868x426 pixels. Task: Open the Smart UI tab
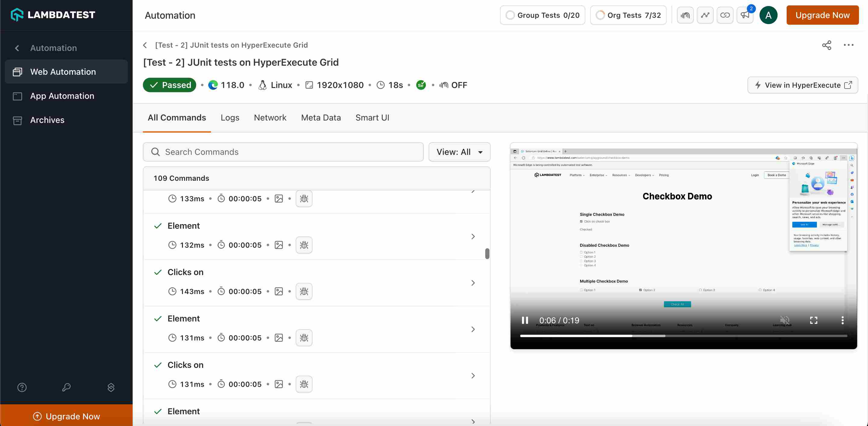coord(372,117)
